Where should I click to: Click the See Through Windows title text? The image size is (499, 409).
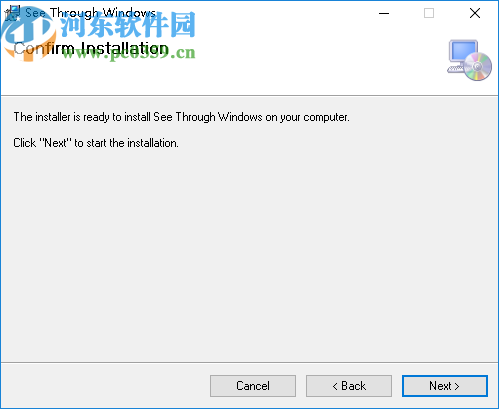click(x=90, y=13)
